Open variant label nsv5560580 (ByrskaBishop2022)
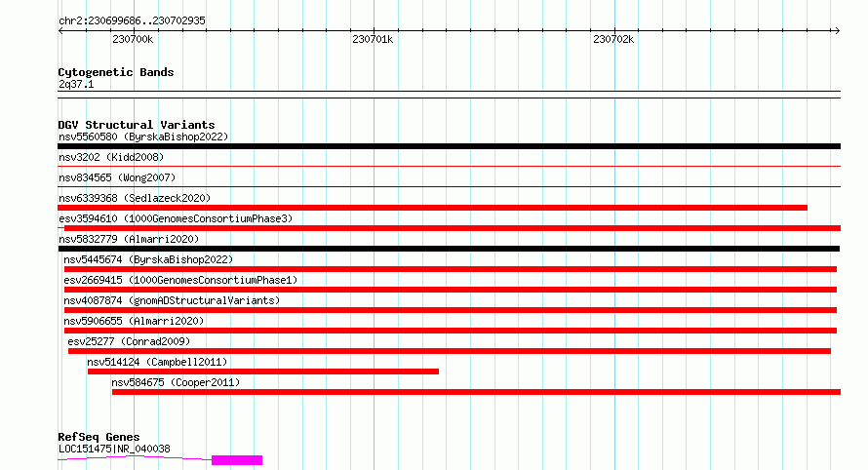This screenshot has height=470, width=868. 143,137
